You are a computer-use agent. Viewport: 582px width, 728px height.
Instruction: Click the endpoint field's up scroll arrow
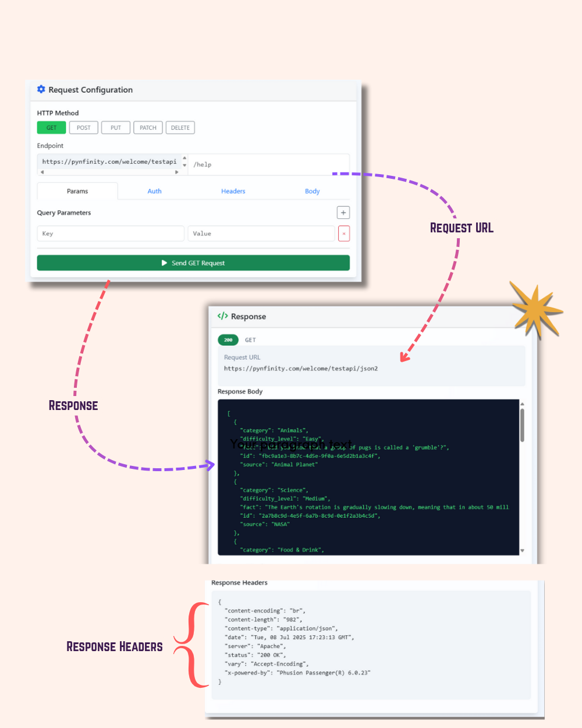click(184, 158)
